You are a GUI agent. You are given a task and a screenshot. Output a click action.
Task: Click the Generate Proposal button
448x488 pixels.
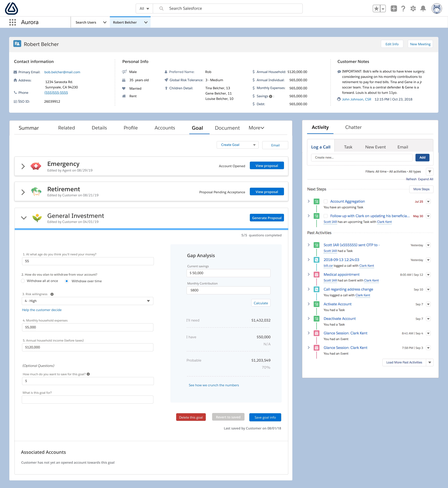(x=267, y=218)
